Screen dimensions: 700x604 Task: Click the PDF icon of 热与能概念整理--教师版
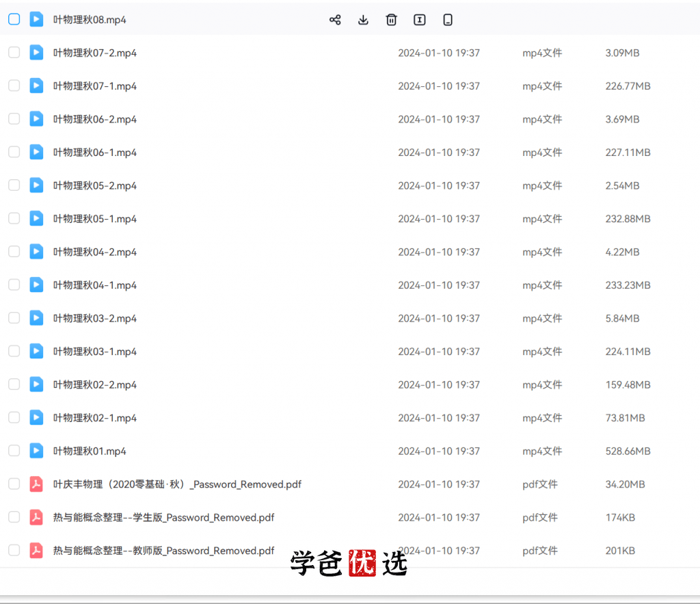point(36,551)
